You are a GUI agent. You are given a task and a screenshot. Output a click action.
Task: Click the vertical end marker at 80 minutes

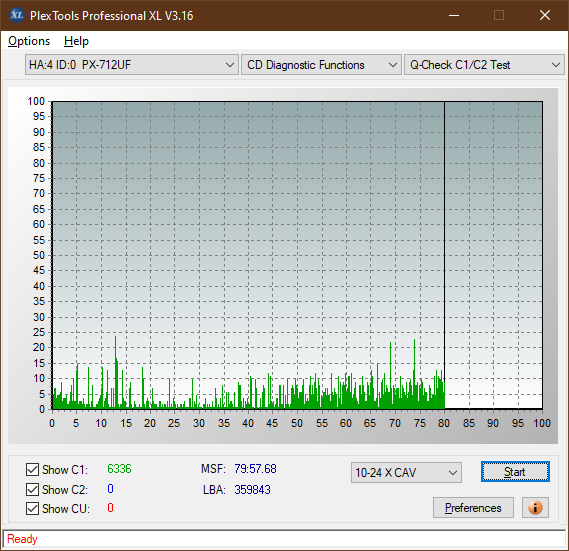[444, 255]
